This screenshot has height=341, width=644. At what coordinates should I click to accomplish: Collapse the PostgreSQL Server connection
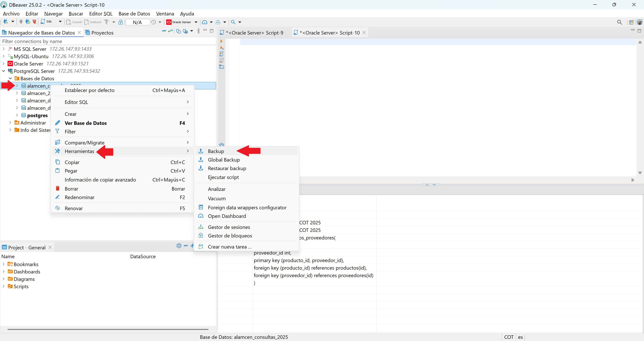[x=4, y=71]
